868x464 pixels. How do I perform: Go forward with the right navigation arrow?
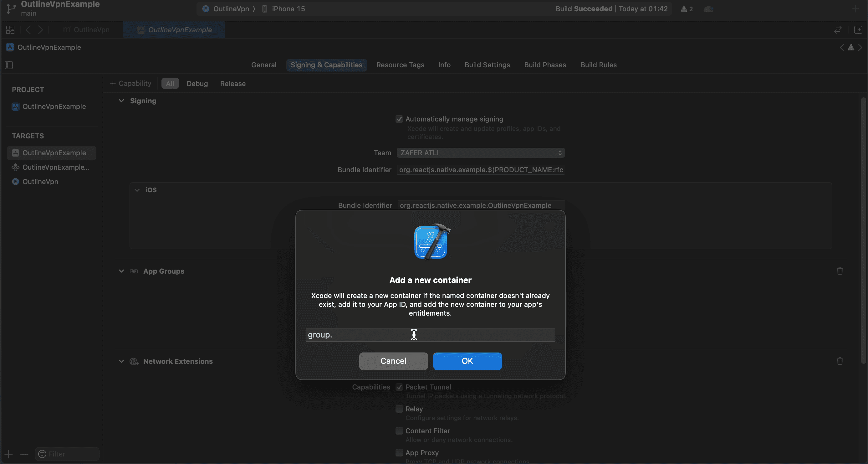(40, 30)
